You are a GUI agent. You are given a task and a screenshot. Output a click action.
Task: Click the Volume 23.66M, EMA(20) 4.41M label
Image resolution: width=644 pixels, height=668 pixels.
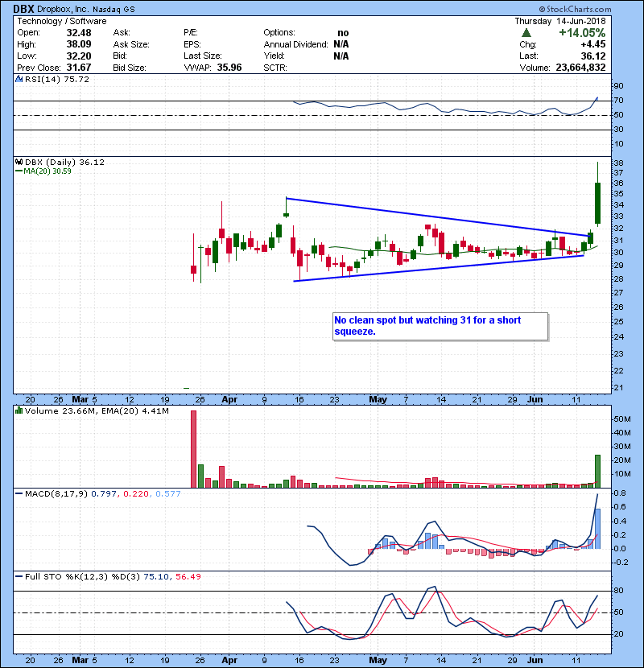click(x=97, y=410)
